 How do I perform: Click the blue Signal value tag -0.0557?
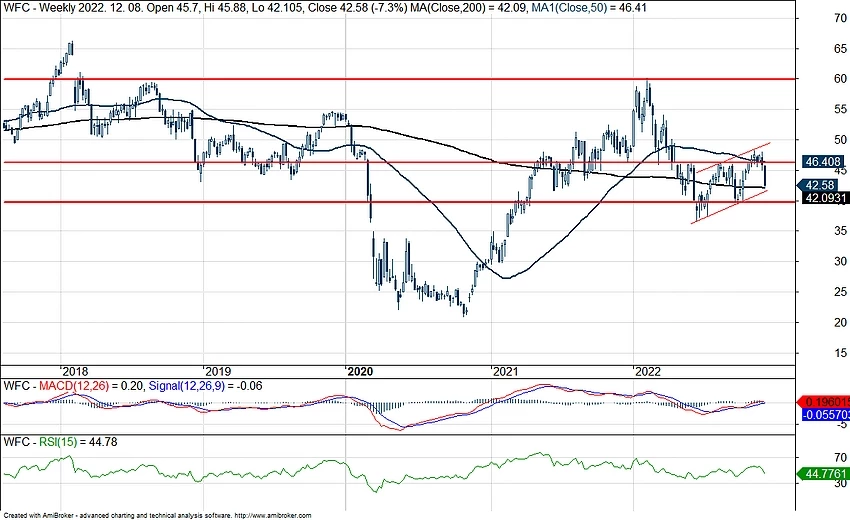826,415
